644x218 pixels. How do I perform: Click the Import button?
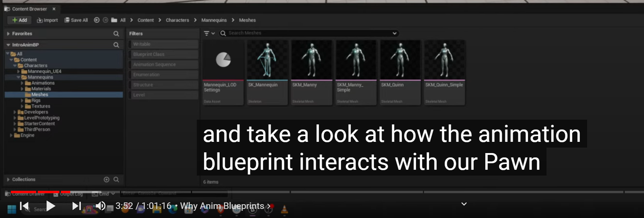coord(47,20)
